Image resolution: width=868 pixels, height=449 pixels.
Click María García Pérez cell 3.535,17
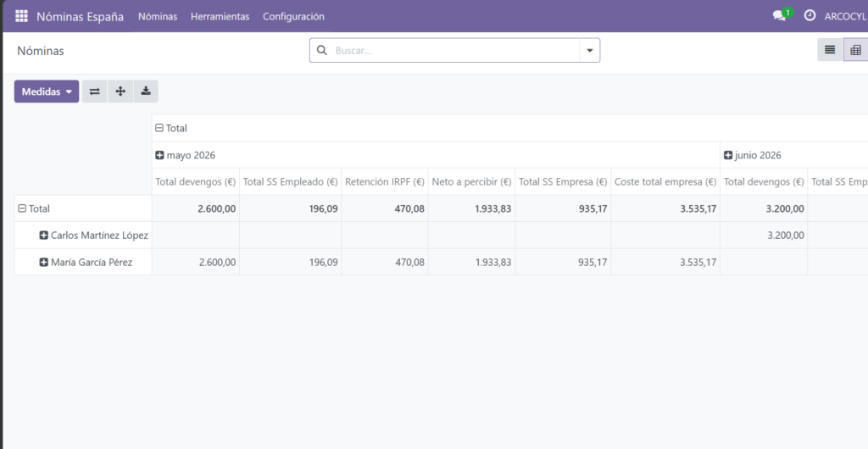665,262
